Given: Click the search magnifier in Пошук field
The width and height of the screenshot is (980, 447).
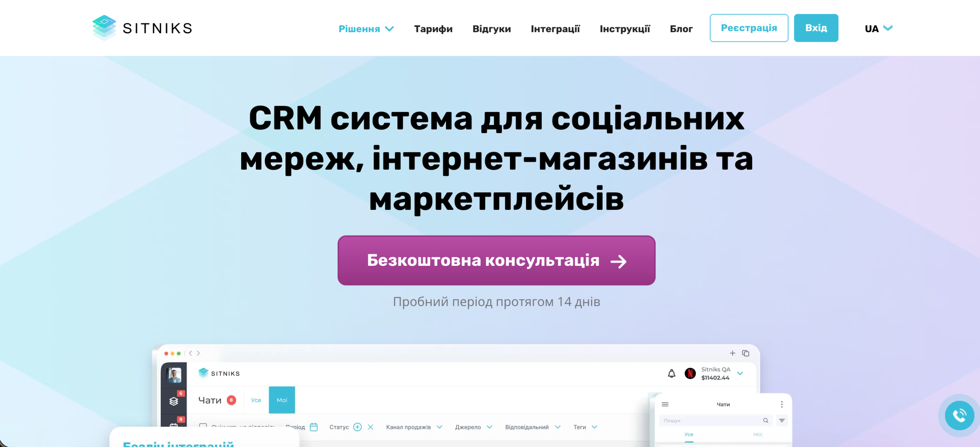Looking at the screenshot, I should (x=766, y=421).
